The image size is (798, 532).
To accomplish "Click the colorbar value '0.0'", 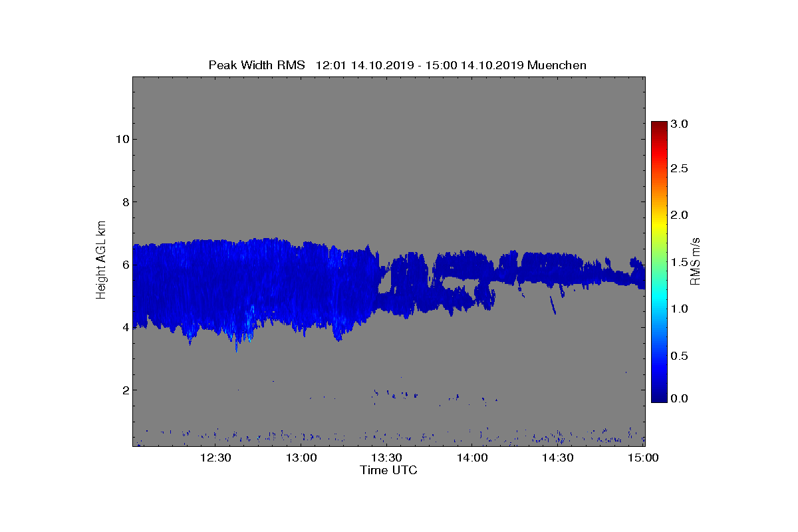I will 680,398.
